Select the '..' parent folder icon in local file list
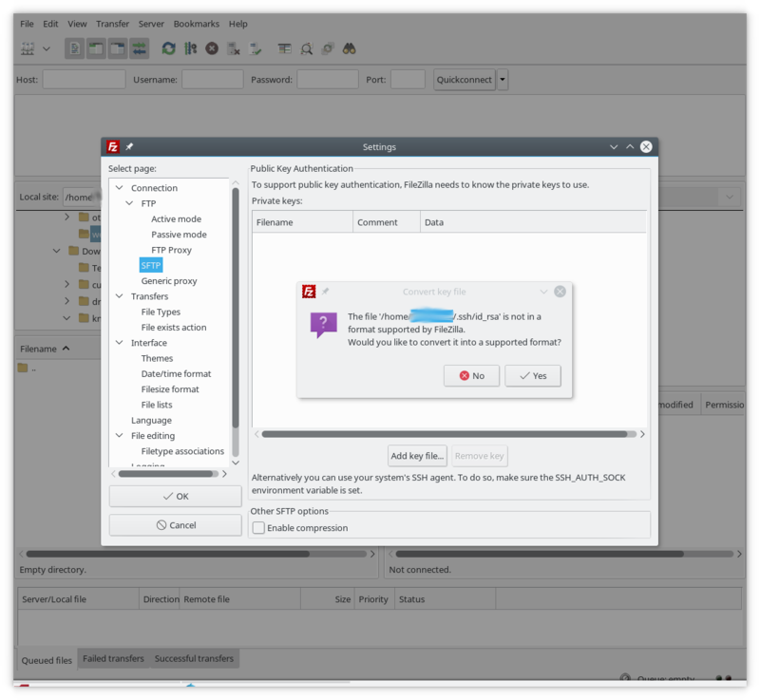 [23, 368]
